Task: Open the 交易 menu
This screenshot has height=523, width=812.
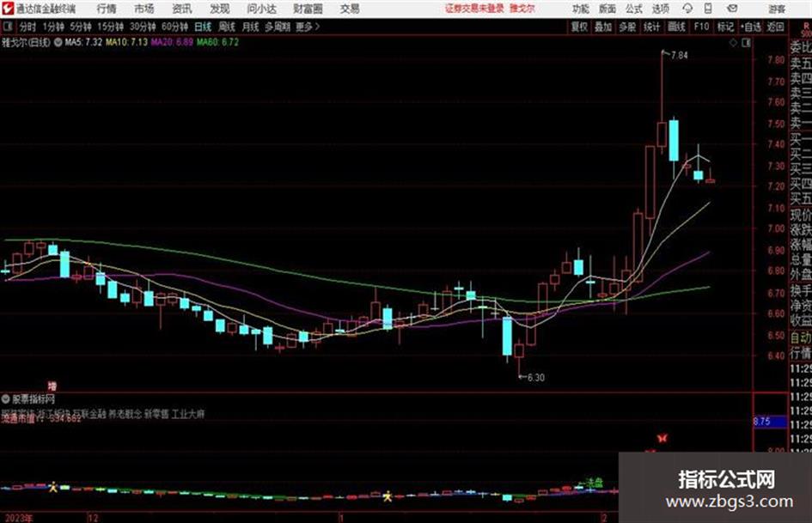Action: (350, 9)
